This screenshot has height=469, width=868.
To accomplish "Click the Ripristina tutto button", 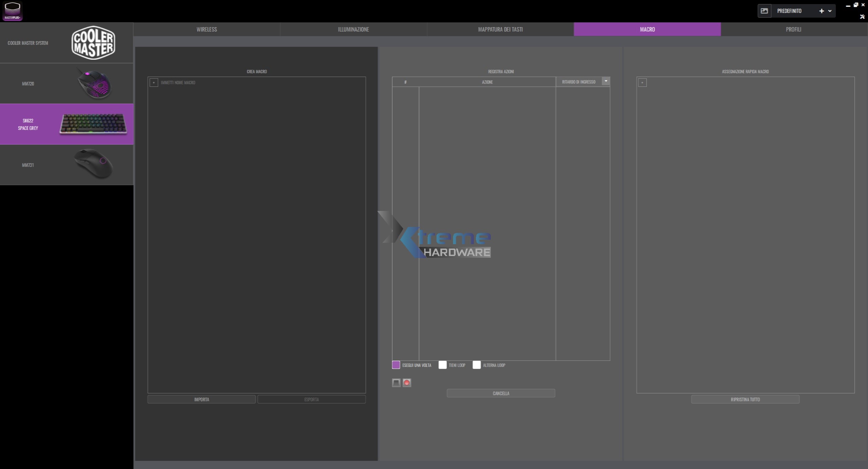I will [x=745, y=399].
